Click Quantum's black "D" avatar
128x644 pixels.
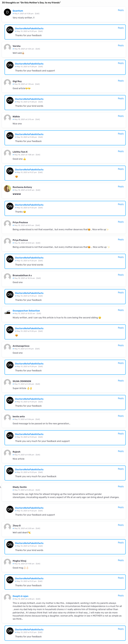(x=7, y=12)
